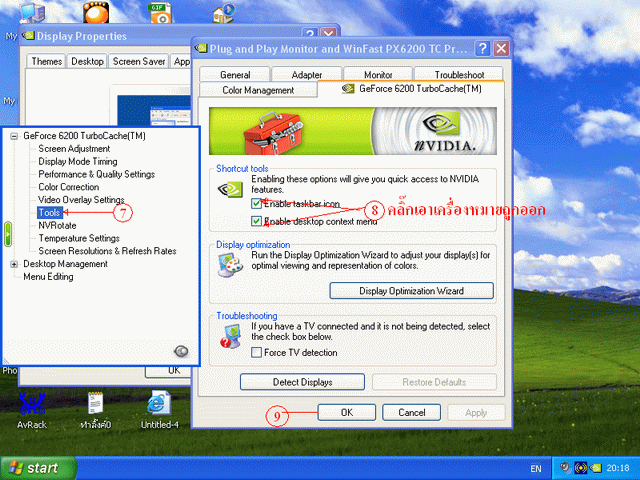
Task: Click the sound manager tray icon
Action: coord(580,468)
